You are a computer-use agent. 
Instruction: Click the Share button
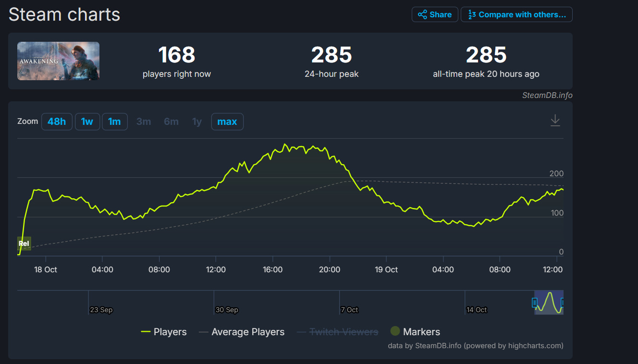click(435, 14)
